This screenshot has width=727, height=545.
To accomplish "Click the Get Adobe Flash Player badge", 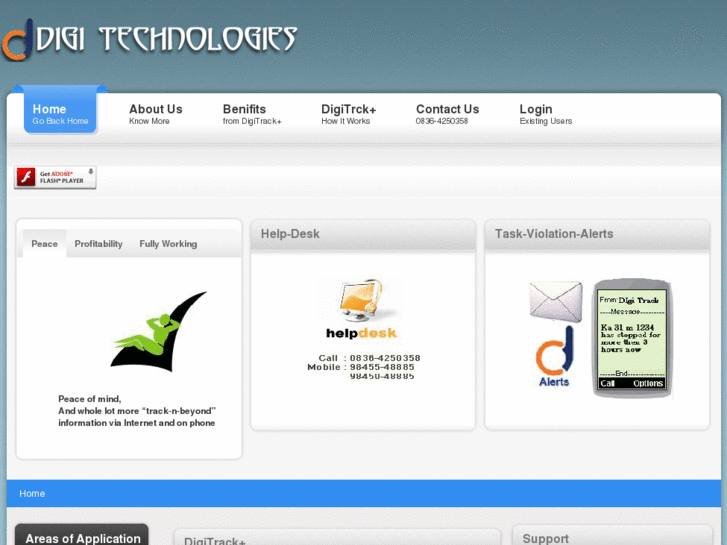I will [x=55, y=178].
